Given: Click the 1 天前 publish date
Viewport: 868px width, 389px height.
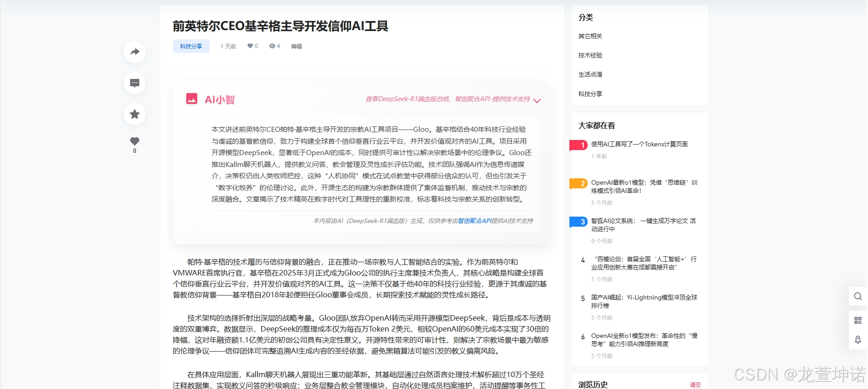Looking at the screenshot, I should point(228,46).
